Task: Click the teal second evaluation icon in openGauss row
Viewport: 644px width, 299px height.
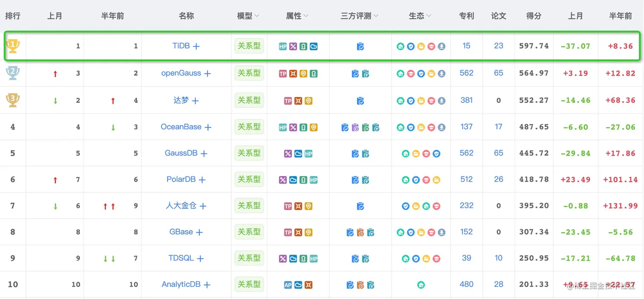Action: [365, 74]
